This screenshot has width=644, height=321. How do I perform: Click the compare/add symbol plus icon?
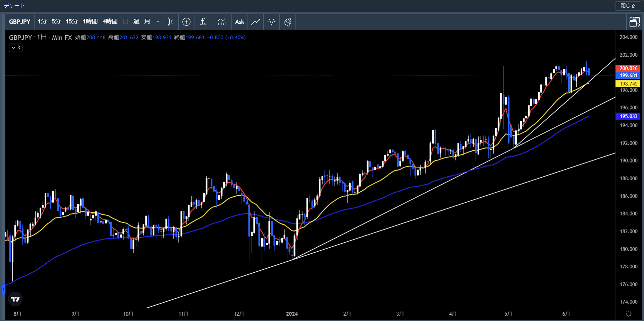click(x=186, y=22)
